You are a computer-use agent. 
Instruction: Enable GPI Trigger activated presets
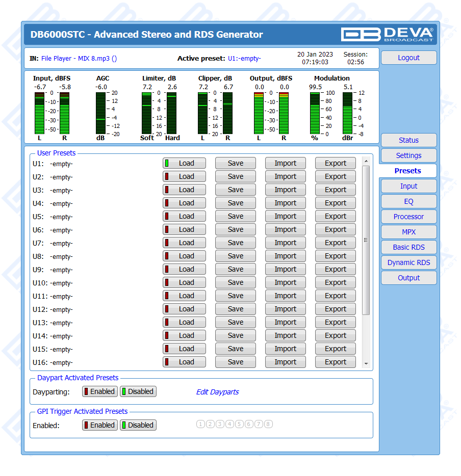(100, 425)
